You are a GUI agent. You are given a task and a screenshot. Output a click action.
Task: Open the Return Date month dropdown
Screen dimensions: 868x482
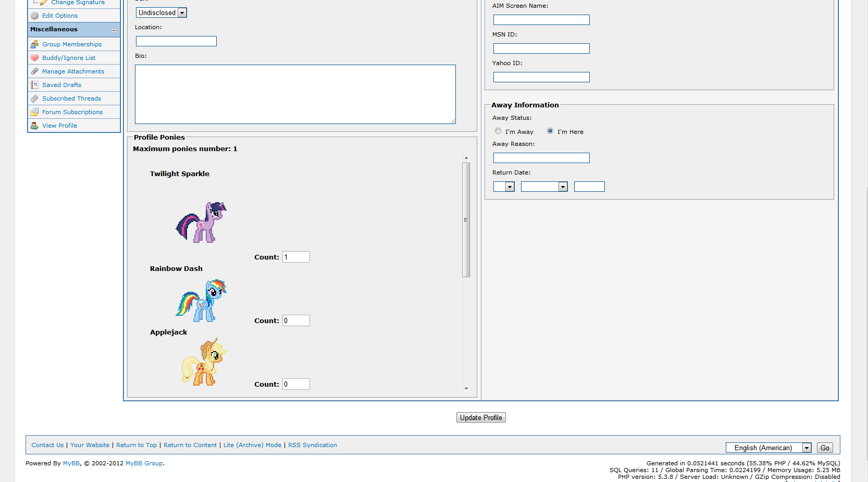coord(544,187)
